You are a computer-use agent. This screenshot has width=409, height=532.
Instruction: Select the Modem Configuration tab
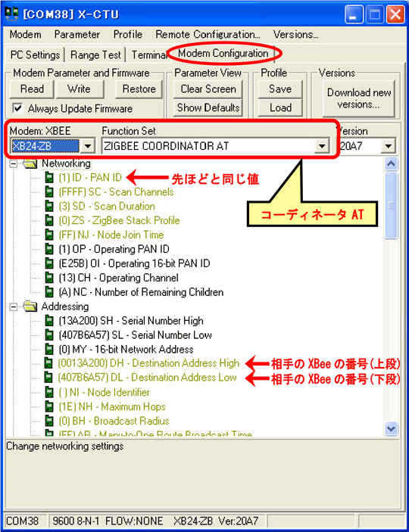click(x=223, y=53)
